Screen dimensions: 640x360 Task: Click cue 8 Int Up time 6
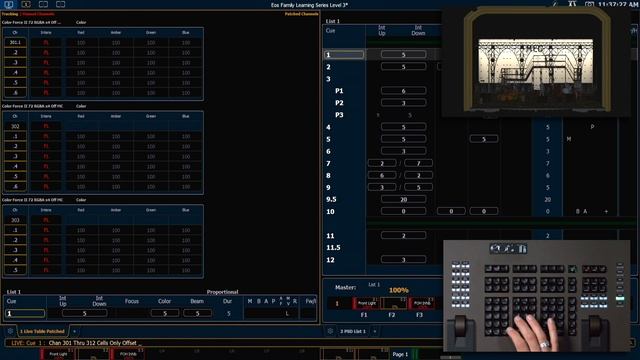tap(382, 176)
